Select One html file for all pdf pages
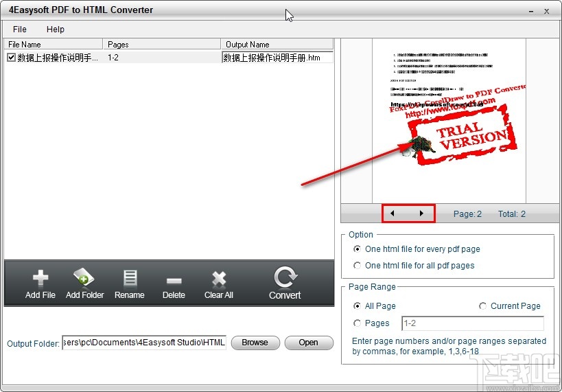Image resolution: width=562 pixels, height=392 pixels. [357, 266]
